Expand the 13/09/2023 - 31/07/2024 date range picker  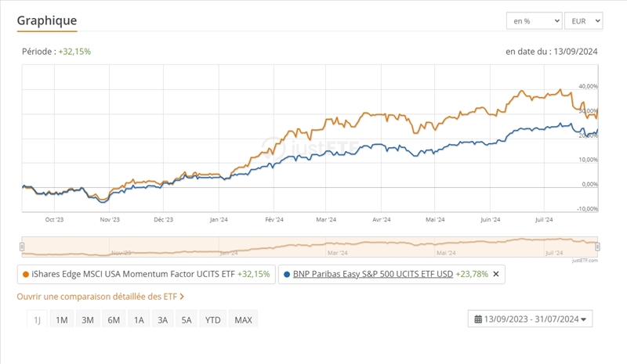pyautogui.click(x=531, y=319)
